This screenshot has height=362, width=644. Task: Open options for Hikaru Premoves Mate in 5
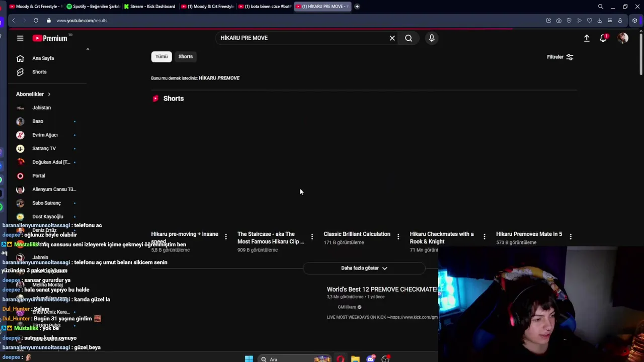(x=571, y=236)
